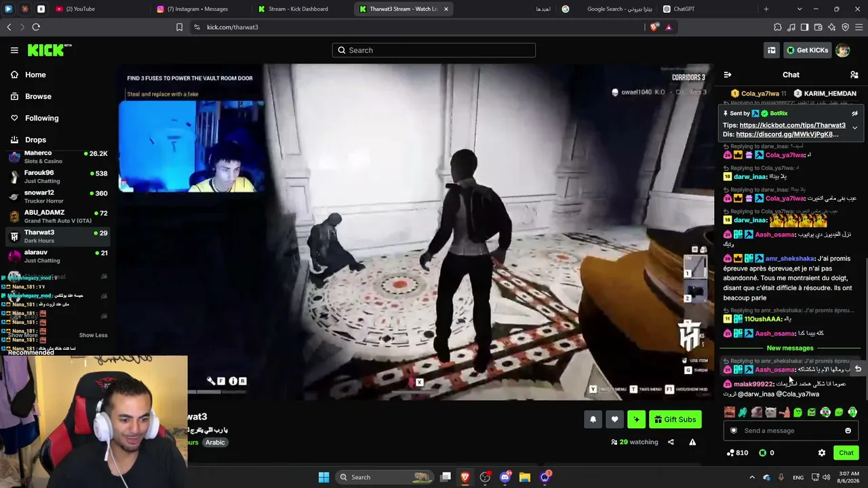
Task: Open the user profile avatar menu
Action: pyautogui.click(x=843, y=50)
